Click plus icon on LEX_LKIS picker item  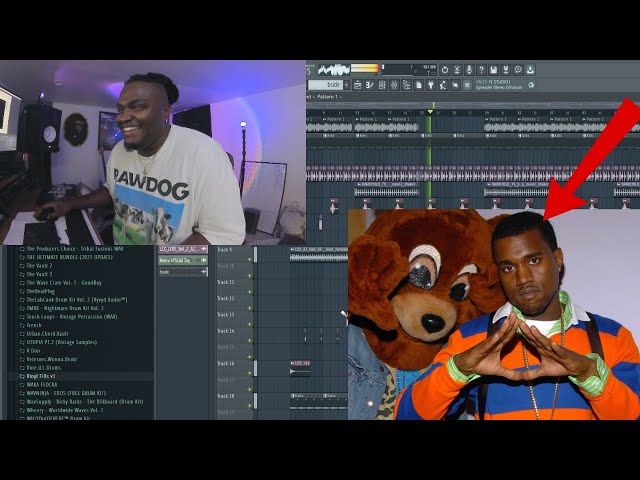tap(203, 249)
